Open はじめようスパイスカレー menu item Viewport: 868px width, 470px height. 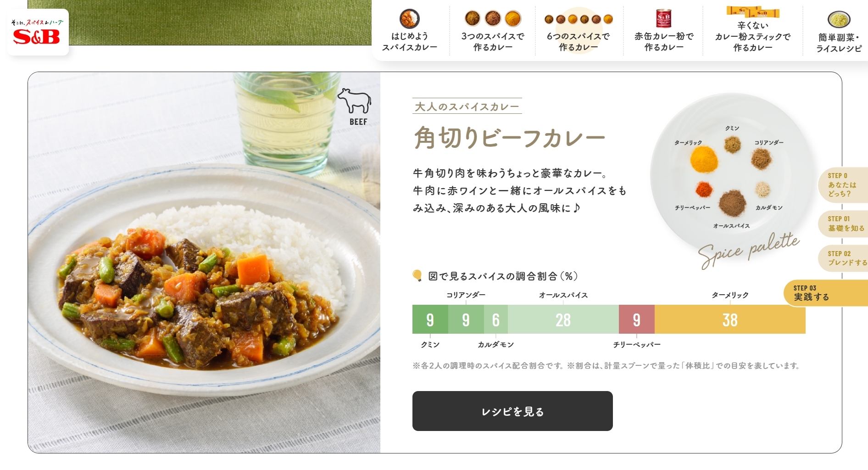click(410, 31)
